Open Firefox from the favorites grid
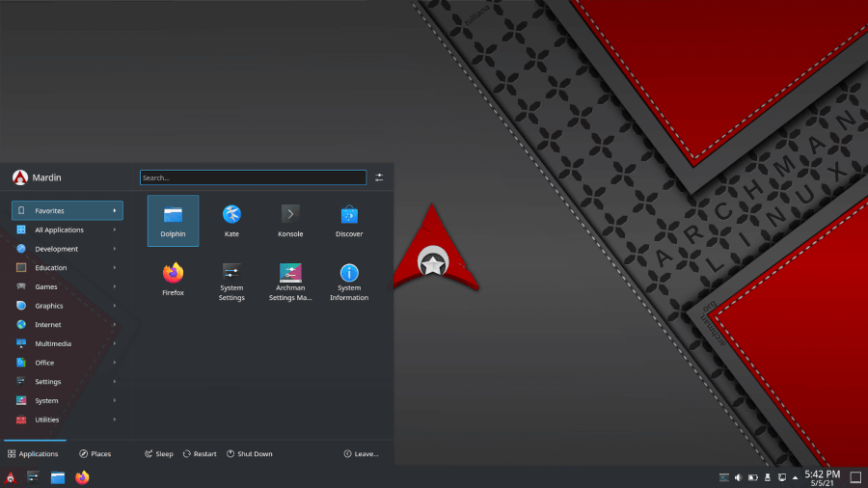Image resolution: width=868 pixels, height=488 pixels. 173,280
